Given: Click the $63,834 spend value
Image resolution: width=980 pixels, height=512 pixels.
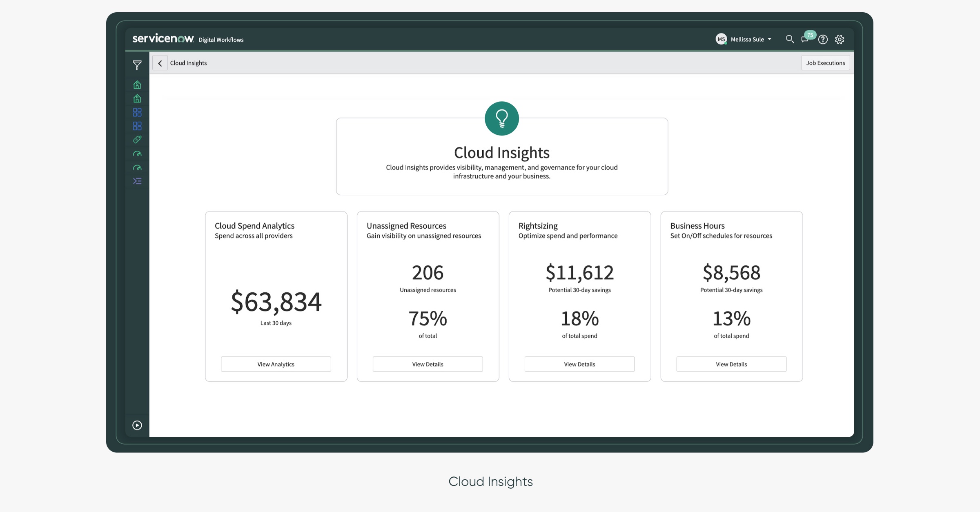Looking at the screenshot, I should [276, 302].
